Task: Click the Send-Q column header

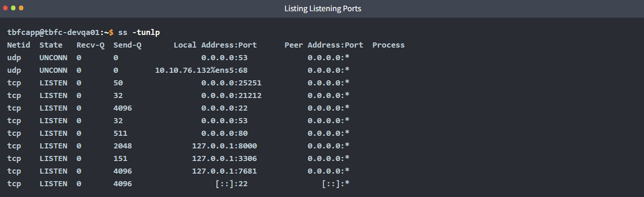Action: 127,45
